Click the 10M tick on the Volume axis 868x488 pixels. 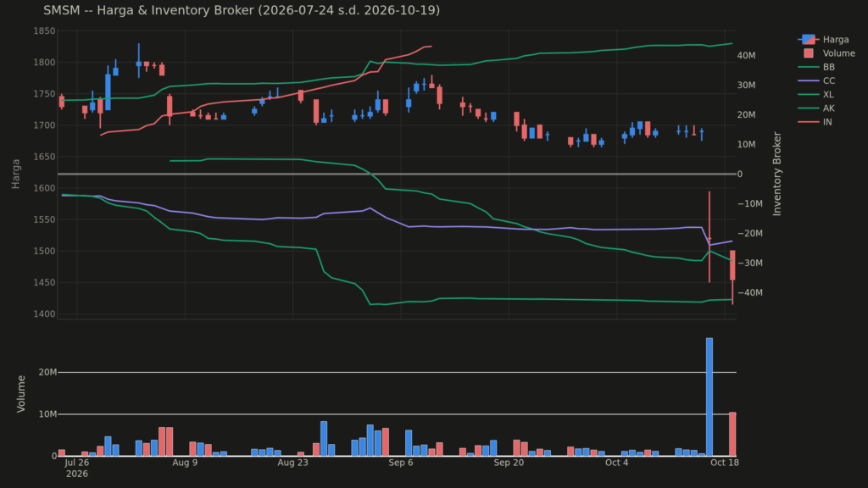pyautogui.click(x=47, y=414)
